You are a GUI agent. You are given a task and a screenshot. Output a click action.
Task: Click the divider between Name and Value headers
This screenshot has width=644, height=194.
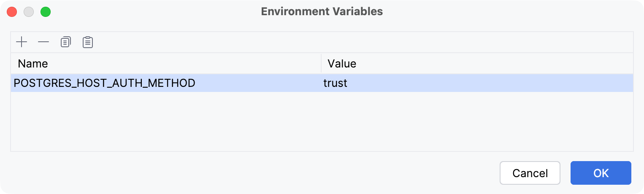321,64
